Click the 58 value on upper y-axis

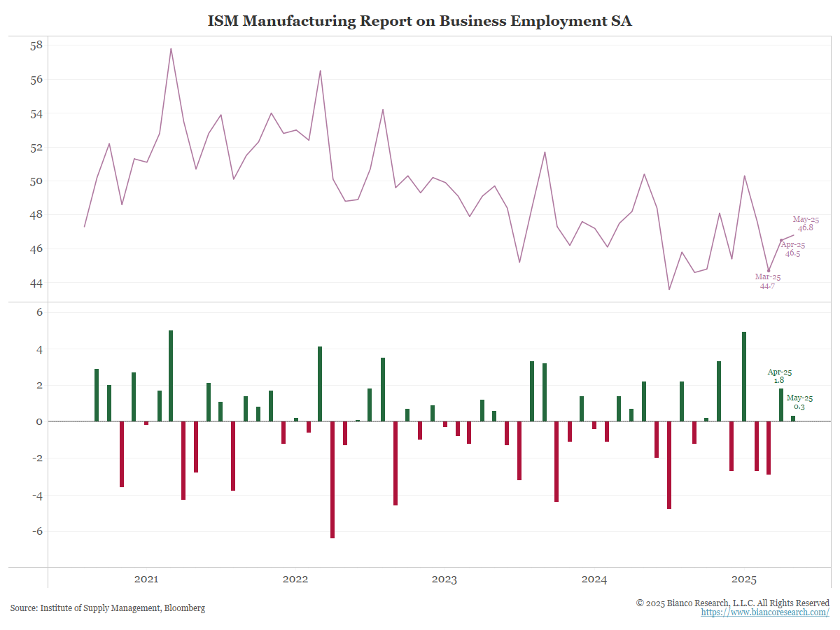click(36, 45)
